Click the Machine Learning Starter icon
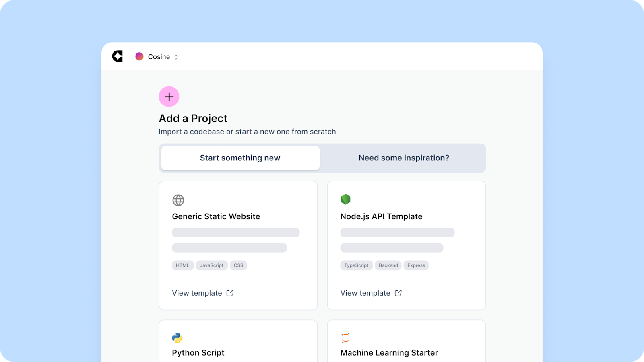Viewport: 644px width, 362px height. point(345,337)
